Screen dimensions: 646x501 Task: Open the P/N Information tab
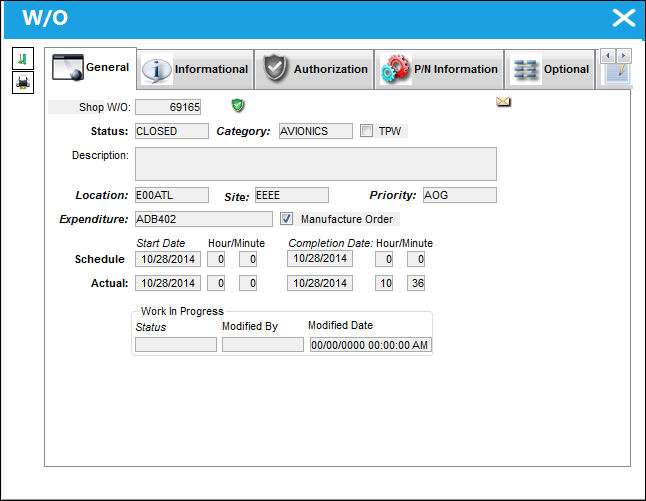439,70
